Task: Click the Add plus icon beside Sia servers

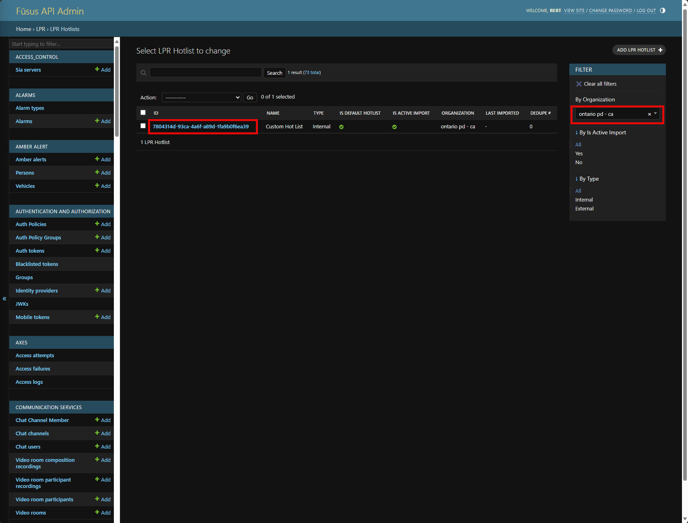Action: coord(97,70)
